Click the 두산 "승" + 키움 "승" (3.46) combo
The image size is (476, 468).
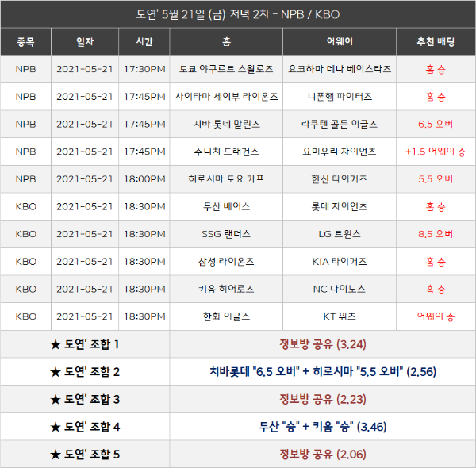323,427
